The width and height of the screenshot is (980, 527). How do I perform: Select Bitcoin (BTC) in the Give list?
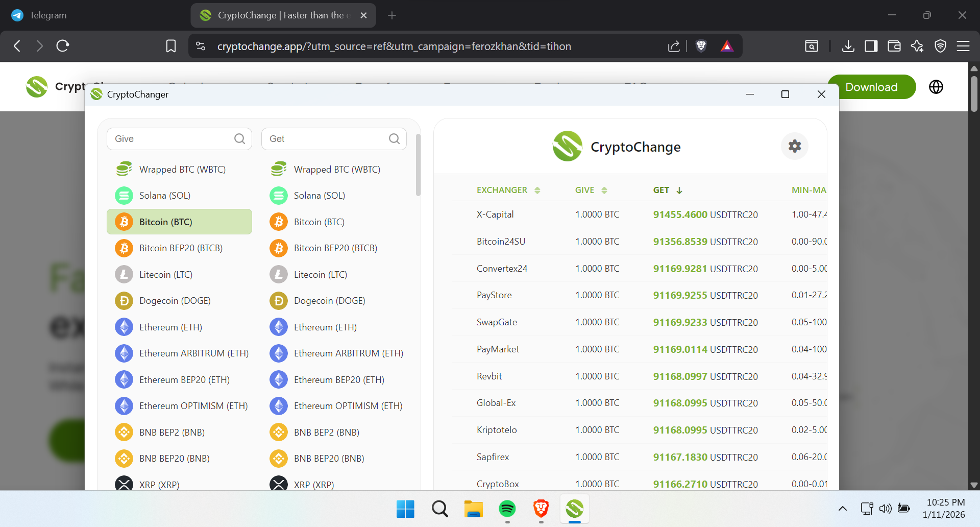tap(179, 222)
